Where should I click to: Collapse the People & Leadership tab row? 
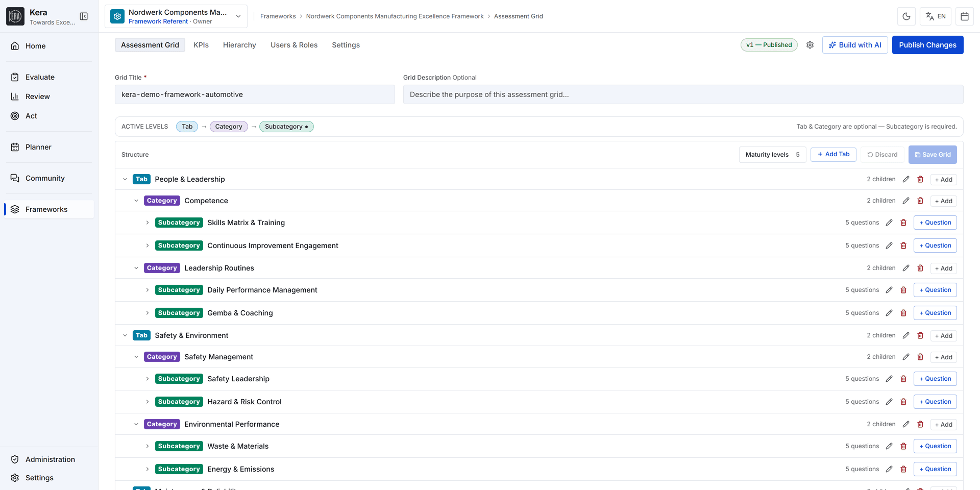point(125,179)
